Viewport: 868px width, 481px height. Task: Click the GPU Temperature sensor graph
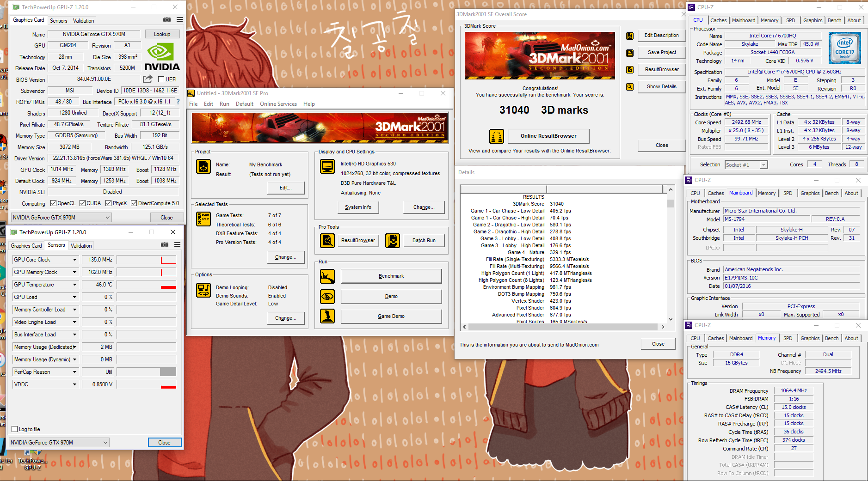pos(147,285)
